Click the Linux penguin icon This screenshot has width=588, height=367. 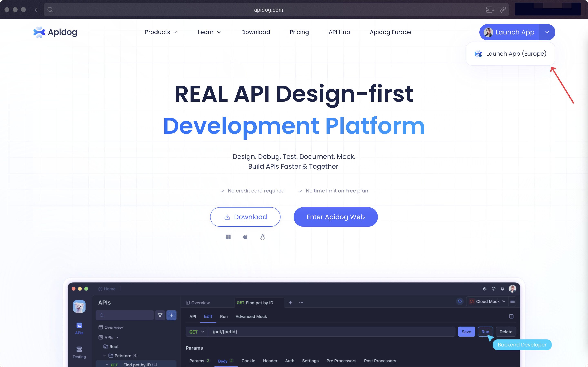click(x=262, y=237)
